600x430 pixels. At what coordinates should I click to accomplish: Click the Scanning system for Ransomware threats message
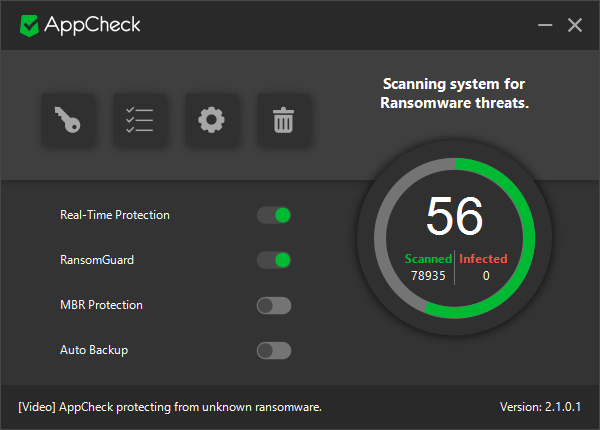(x=454, y=93)
